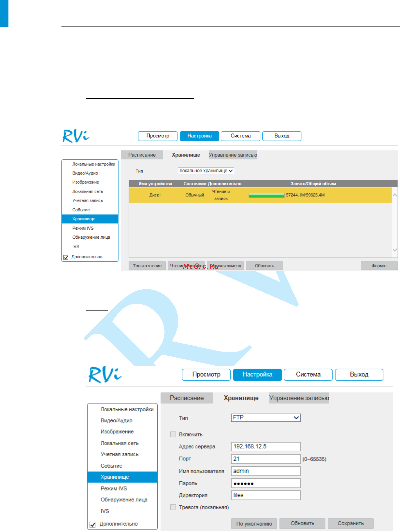Click the Имя пользователя field

point(266,471)
